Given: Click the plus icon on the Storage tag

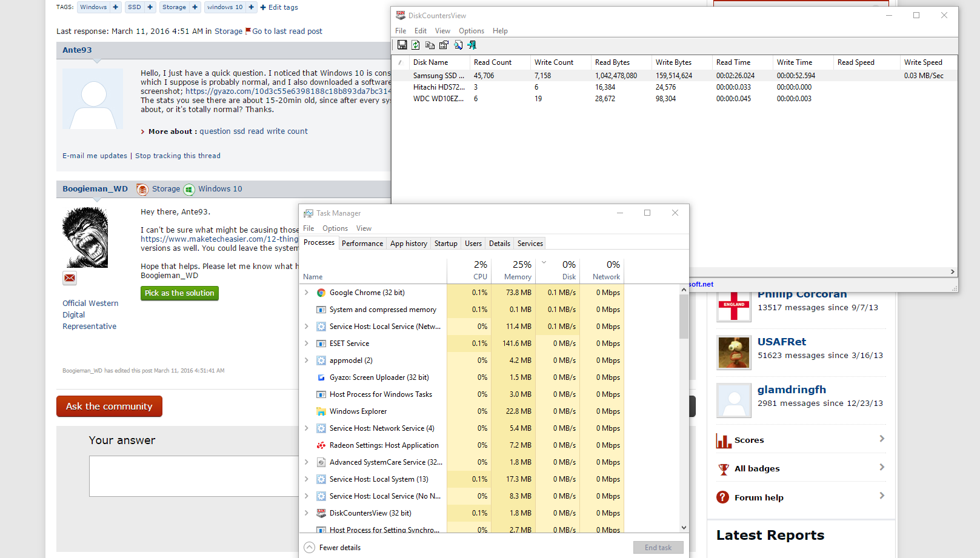Looking at the screenshot, I should coord(195,7).
